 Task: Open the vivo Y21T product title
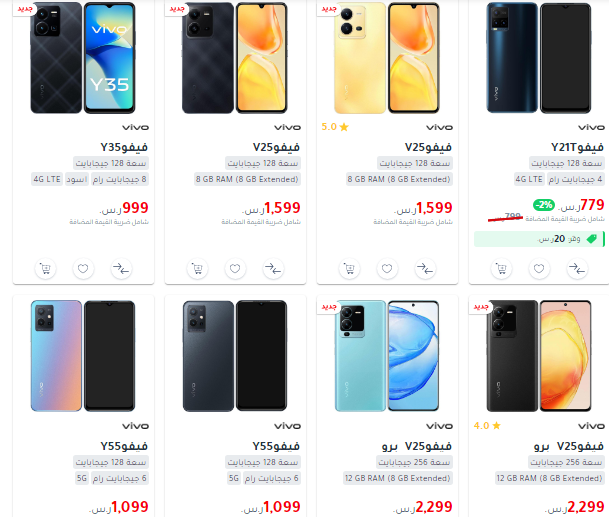coord(577,147)
